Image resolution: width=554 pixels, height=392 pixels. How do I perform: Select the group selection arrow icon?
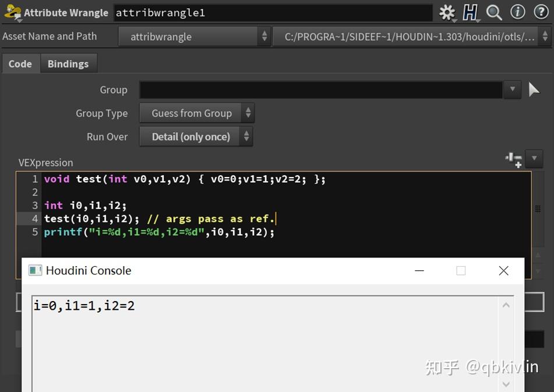pos(534,89)
